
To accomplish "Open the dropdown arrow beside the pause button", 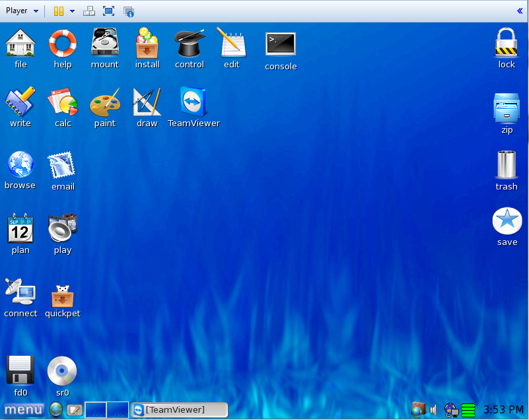I will click(x=72, y=11).
